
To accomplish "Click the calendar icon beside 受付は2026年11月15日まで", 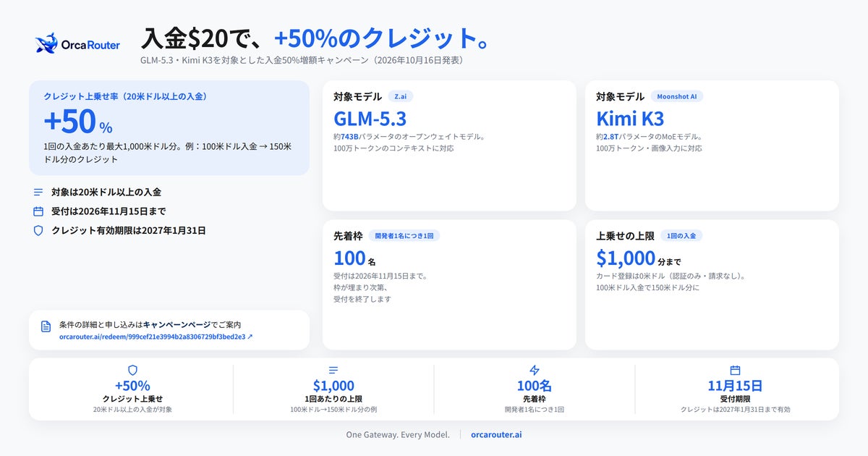I will click(x=38, y=211).
